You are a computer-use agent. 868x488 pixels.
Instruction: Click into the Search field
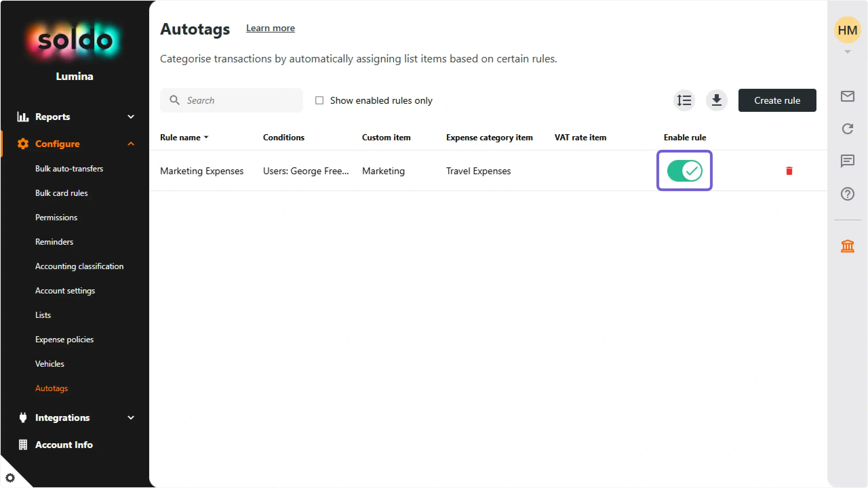[231, 100]
